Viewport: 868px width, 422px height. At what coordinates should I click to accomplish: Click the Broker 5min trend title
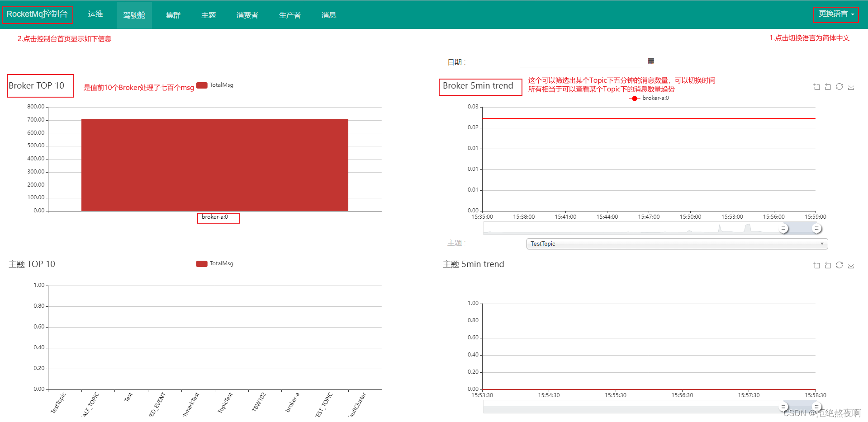point(478,86)
